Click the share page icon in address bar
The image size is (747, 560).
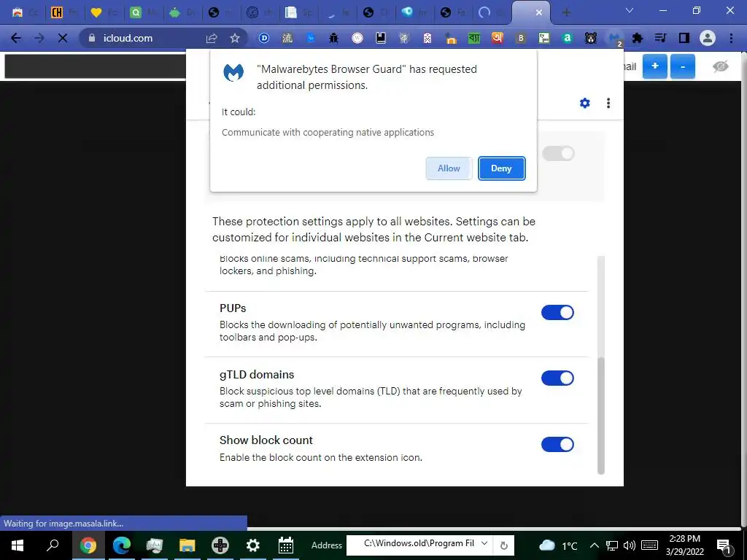[x=212, y=38]
